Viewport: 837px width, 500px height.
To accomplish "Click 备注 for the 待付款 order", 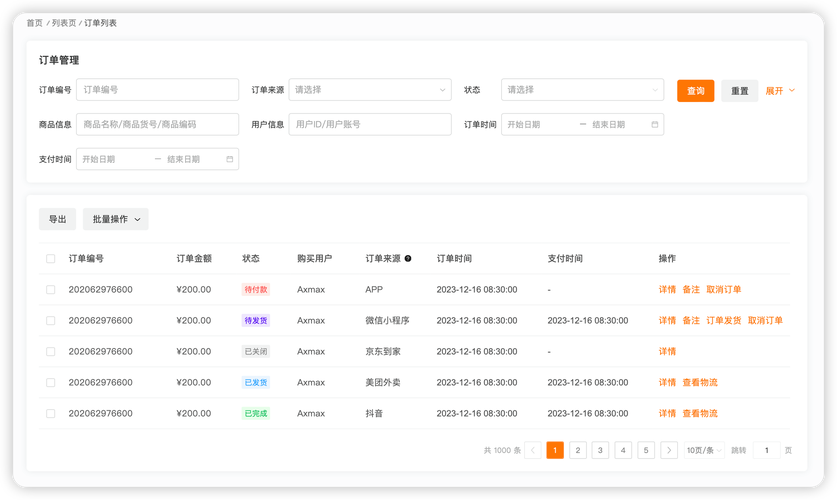I will pyautogui.click(x=691, y=290).
